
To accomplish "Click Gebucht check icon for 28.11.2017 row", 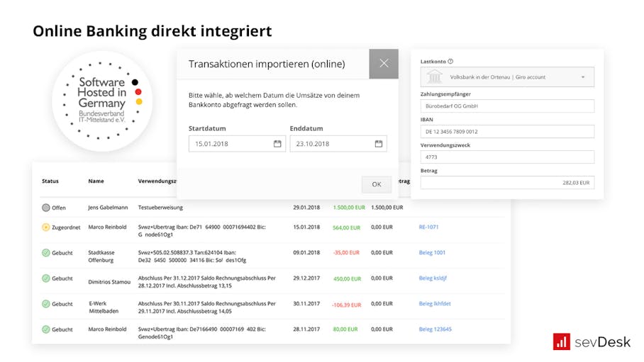I will 46,329.
